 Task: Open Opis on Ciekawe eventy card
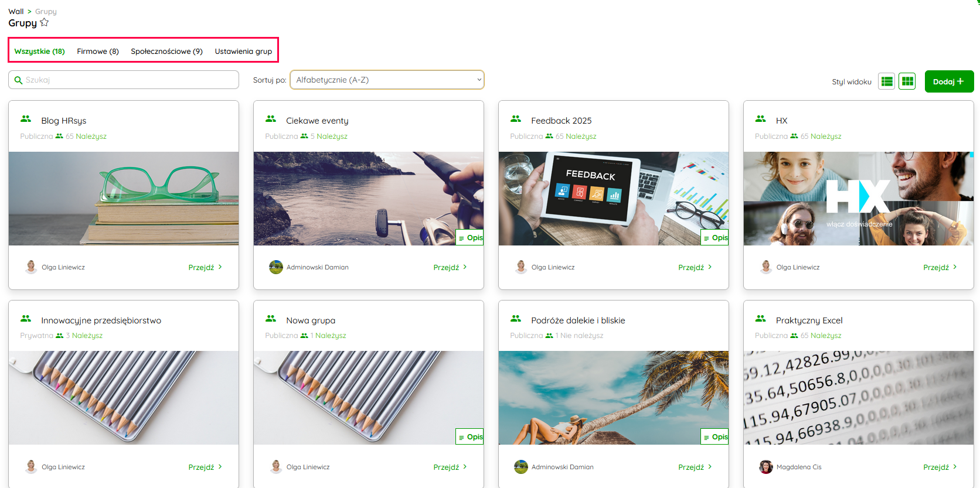click(x=471, y=238)
